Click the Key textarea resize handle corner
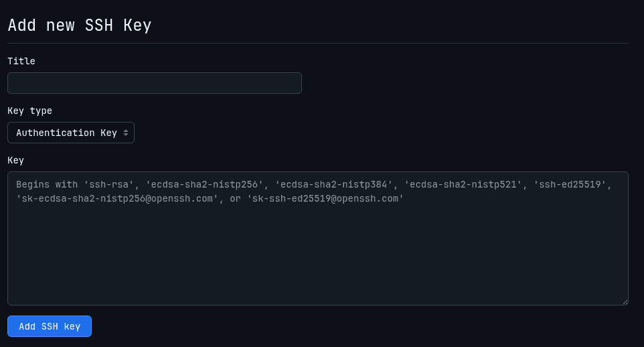 click(625, 302)
